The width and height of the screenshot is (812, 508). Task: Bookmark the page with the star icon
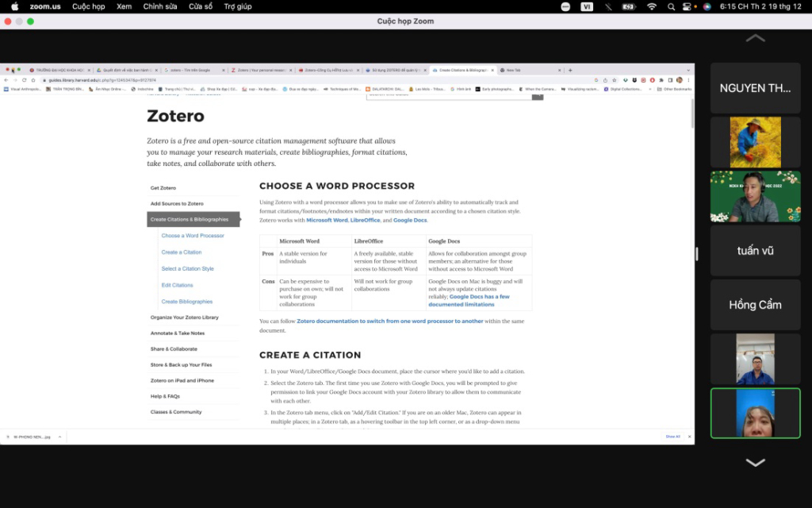615,80
